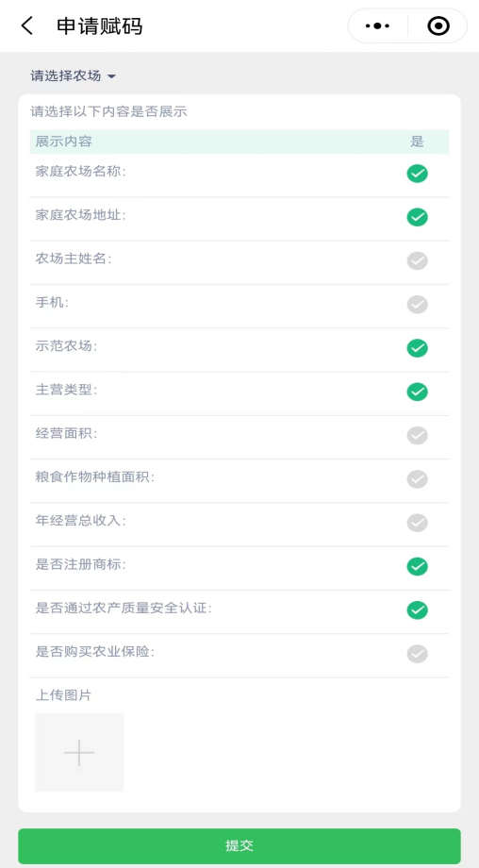Uncheck 是否注册商标 display option
The image size is (479, 868).
(417, 566)
